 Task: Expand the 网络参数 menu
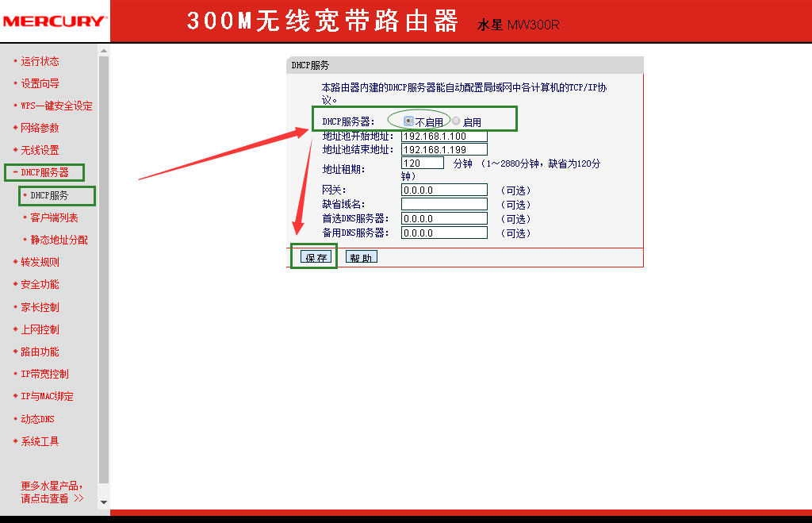click(40, 128)
